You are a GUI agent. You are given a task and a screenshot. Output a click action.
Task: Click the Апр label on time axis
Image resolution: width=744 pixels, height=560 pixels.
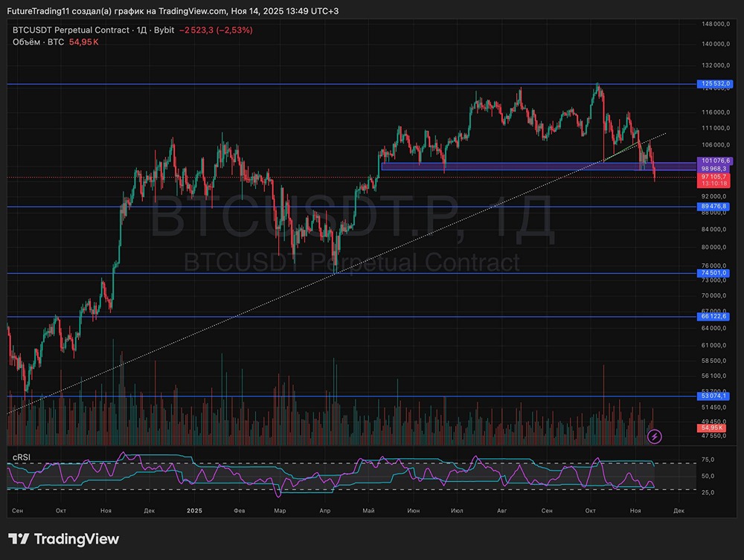(324, 511)
